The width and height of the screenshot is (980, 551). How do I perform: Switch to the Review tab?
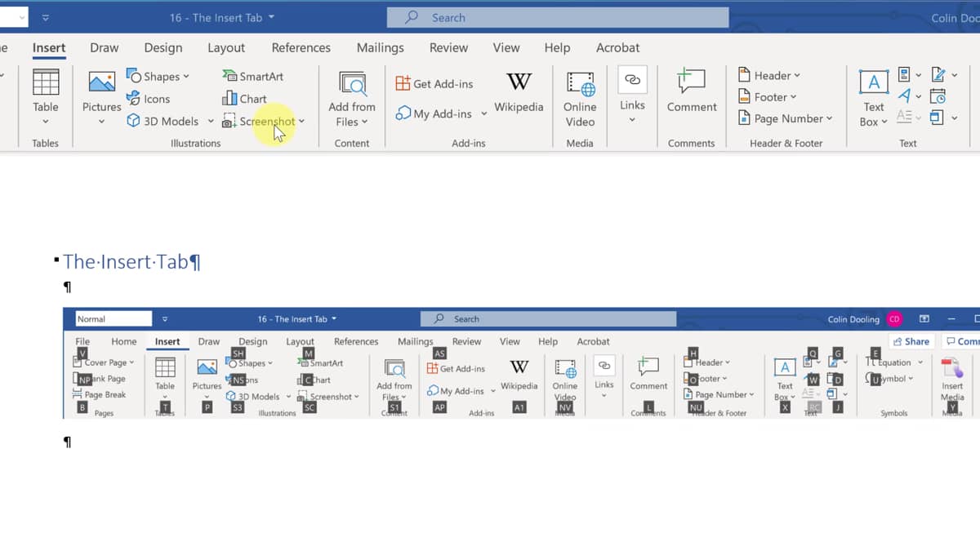pyautogui.click(x=449, y=47)
